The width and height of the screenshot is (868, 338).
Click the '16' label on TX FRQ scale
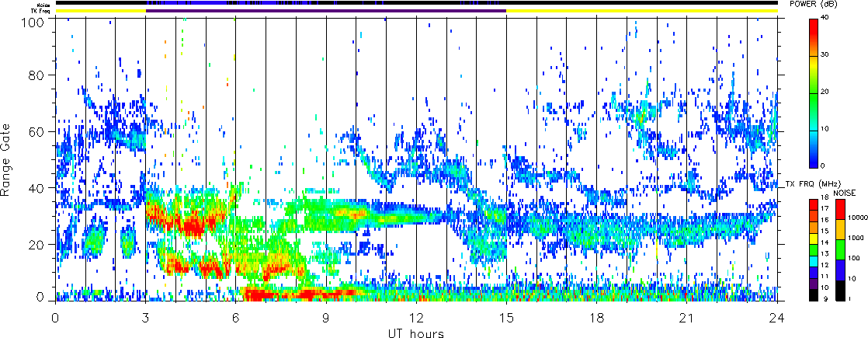[x=825, y=220]
